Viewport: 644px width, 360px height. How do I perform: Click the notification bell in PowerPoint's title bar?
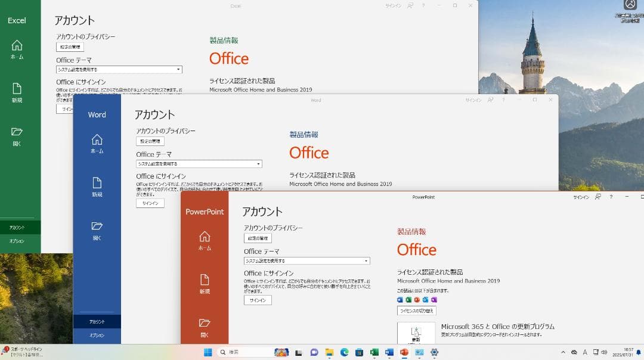click(597, 197)
